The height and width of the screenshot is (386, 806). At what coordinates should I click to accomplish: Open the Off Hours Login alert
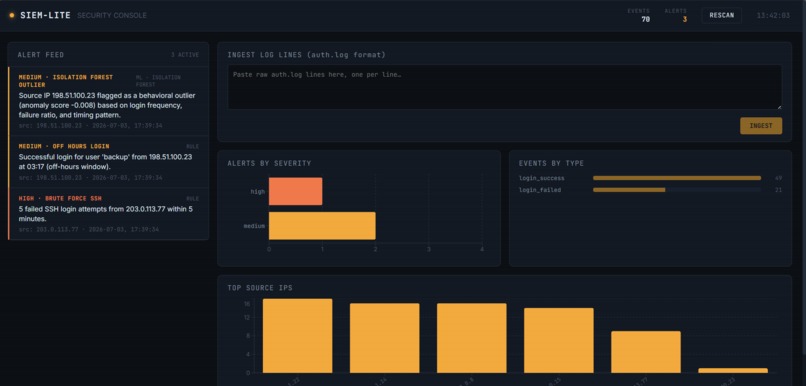[x=108, y=162]
